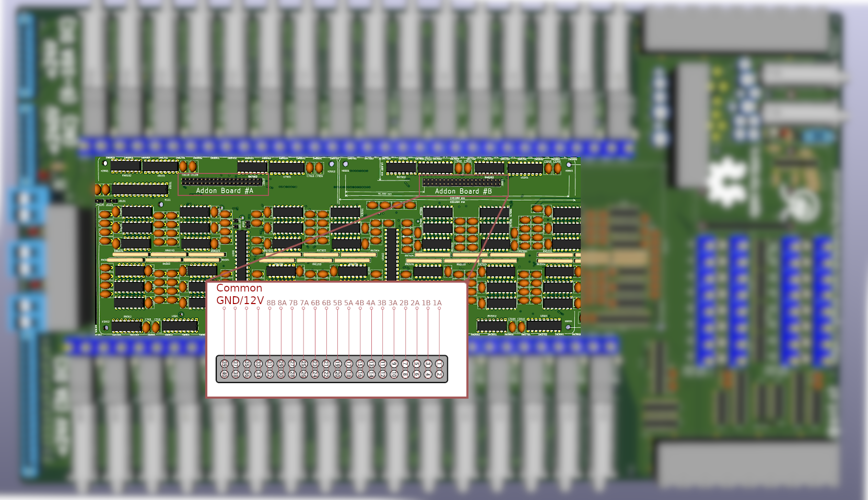The height and width of the screenshot is (500, 868).
Task: Click connector pin 17
Action: pos(349,364)
